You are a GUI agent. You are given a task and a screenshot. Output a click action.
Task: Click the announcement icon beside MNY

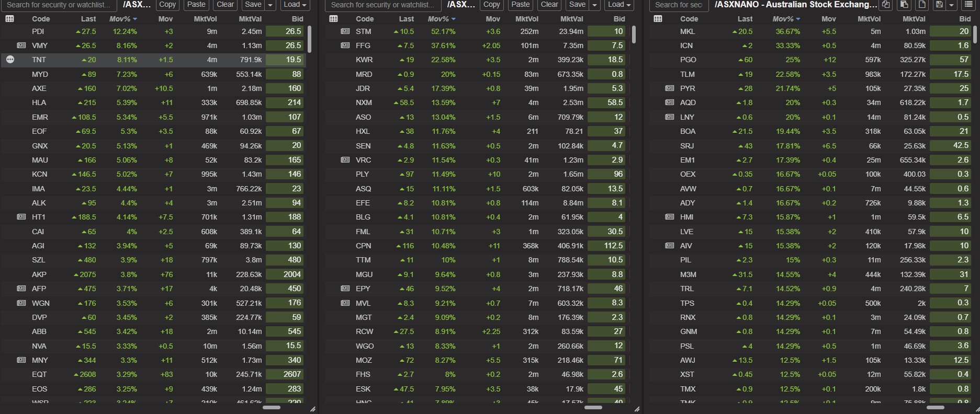click(21, 360)
